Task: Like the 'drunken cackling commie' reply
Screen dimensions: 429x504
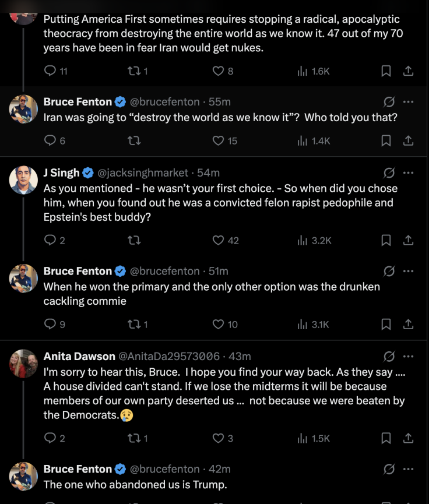Action: coord(219,324)
